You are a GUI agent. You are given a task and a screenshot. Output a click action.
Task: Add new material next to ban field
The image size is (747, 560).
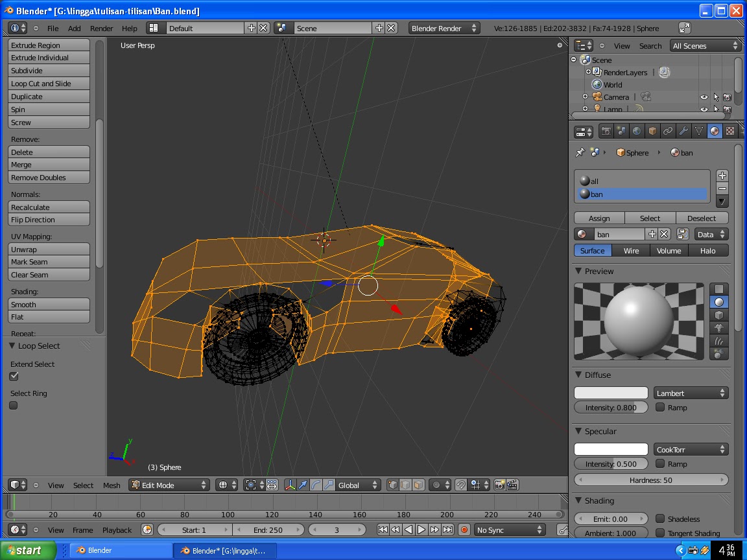(652, 234)
